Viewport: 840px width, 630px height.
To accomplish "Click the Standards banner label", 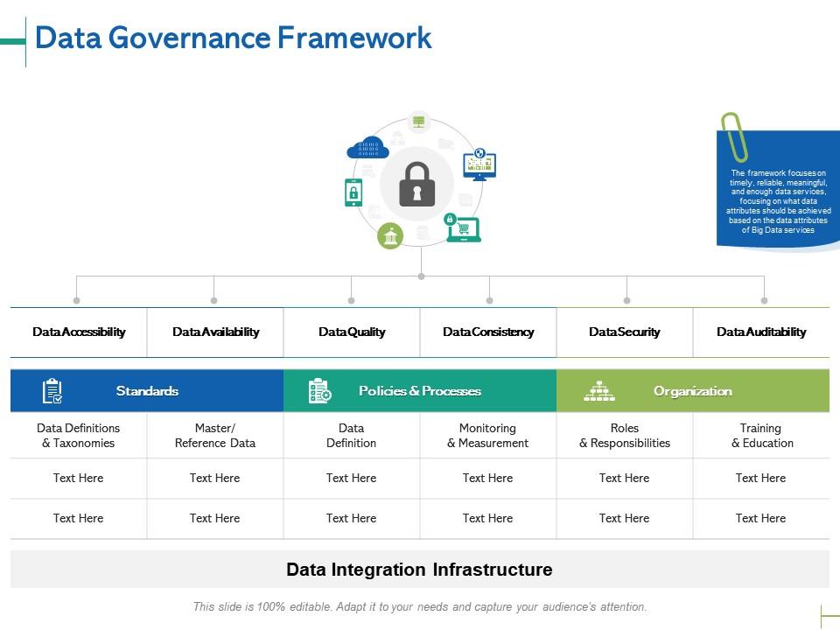I will (147, 391).
